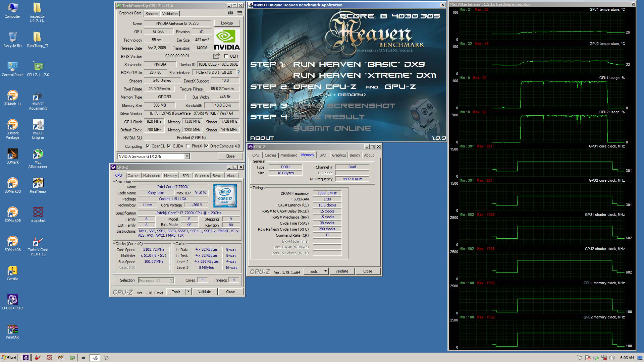This screenshot has width=644, height=362.
Task: Open the GPU selection dropdown in GPU-Z
Action: 187,156
